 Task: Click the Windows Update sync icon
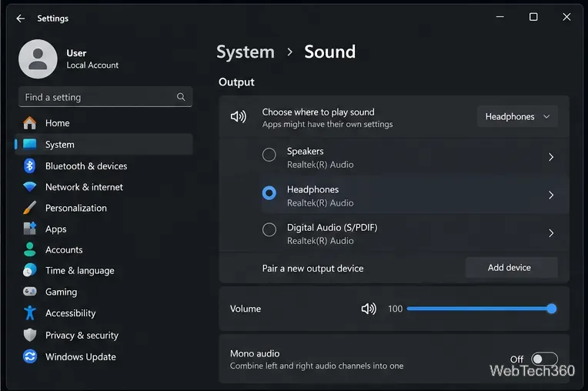coord(29,356)
